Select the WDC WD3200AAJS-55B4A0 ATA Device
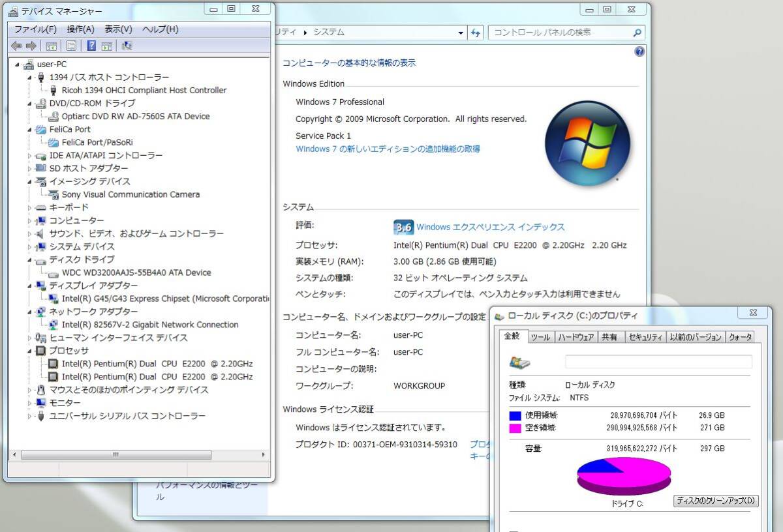The height and width of the screenshot is (532, 783). (x=136, y=273)
